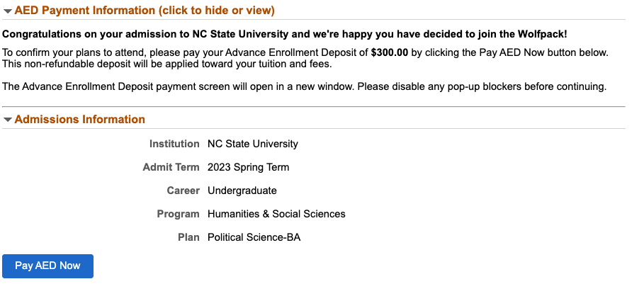Select the Humanities & Social Sciences value
Viewport: 644px width, 296px height.
[x=276, y=214]
